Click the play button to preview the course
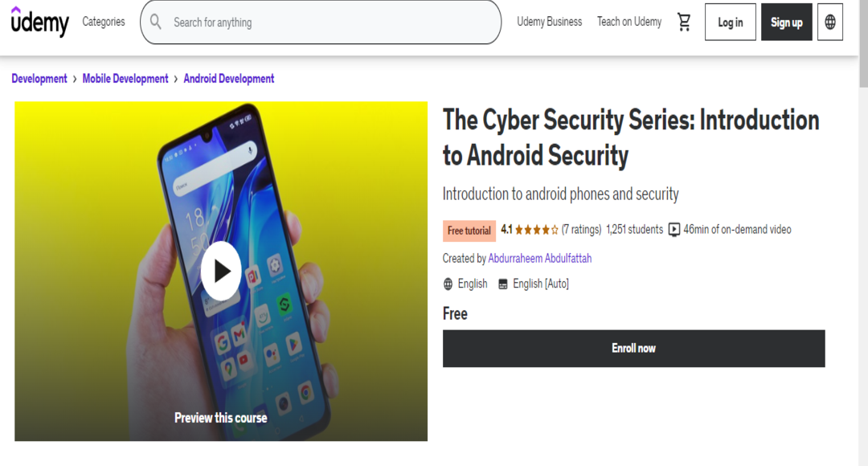The image size is (868, 466). coord(220,271)
